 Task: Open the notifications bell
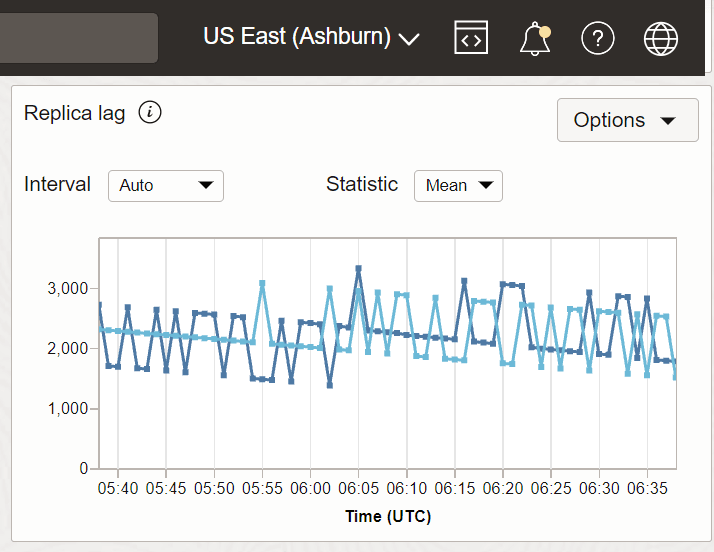pos(535,38)
